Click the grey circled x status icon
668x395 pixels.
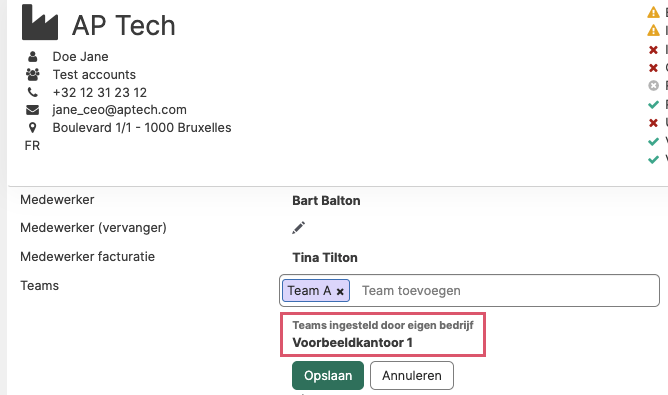[653, 86]
